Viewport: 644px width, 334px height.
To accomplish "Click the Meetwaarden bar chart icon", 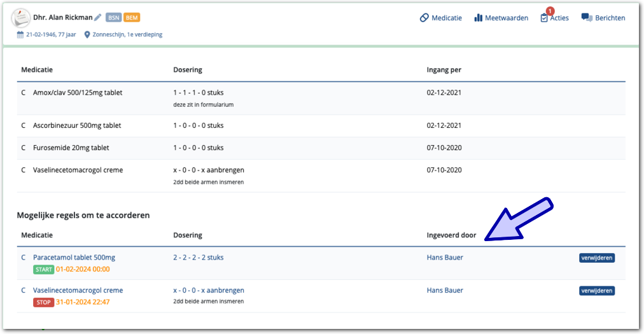I will [478, 18].
